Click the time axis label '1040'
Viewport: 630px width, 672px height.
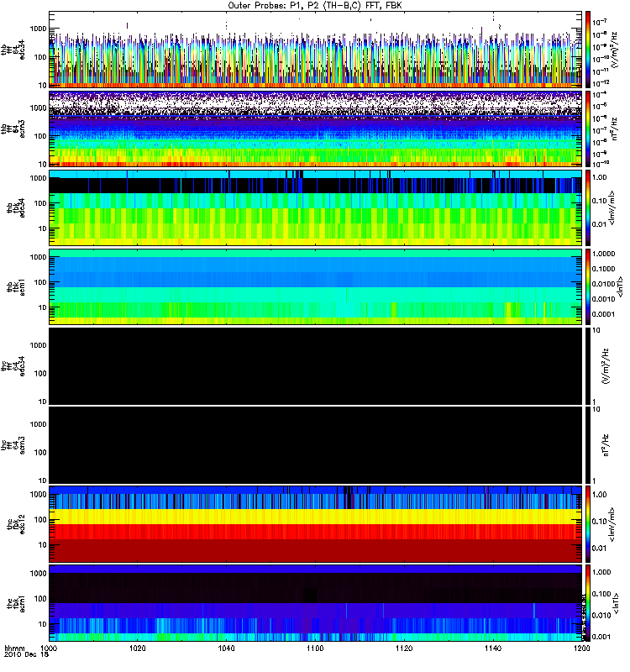[x=226, y=648]
